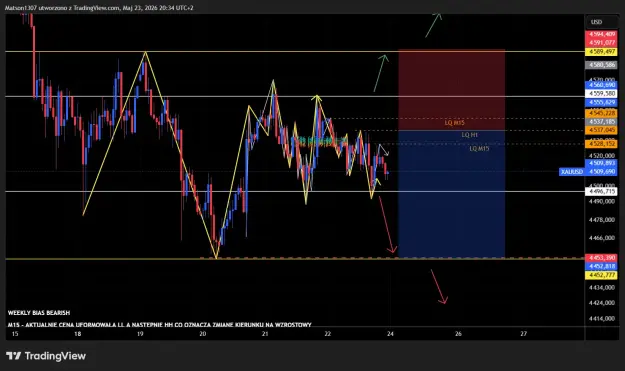
Task: Click the 4424,000 axis price tick
Action: (601, 303)
